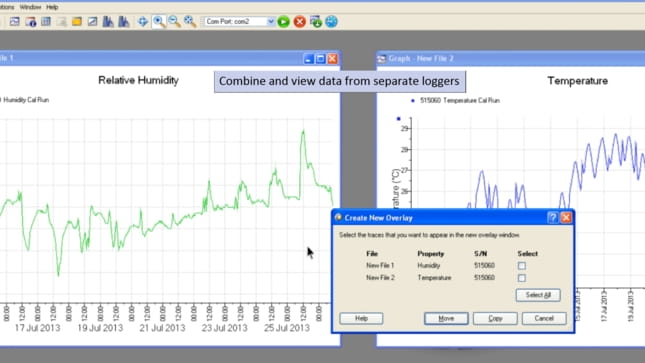Open the Help menu
The height and width of the screenshot is (363, 645).
[x=52, y=7]
